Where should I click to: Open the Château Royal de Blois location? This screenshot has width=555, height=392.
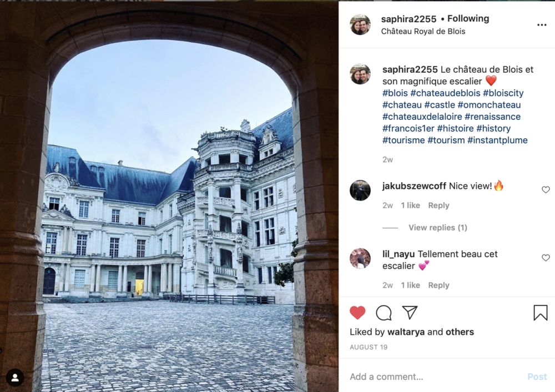(423, 32)
